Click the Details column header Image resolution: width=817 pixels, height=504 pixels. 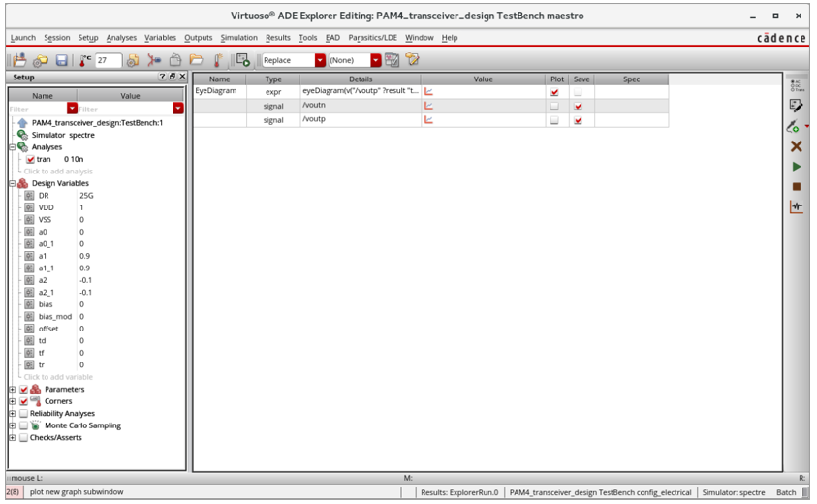pyautogui.click(x=361, y=79)
